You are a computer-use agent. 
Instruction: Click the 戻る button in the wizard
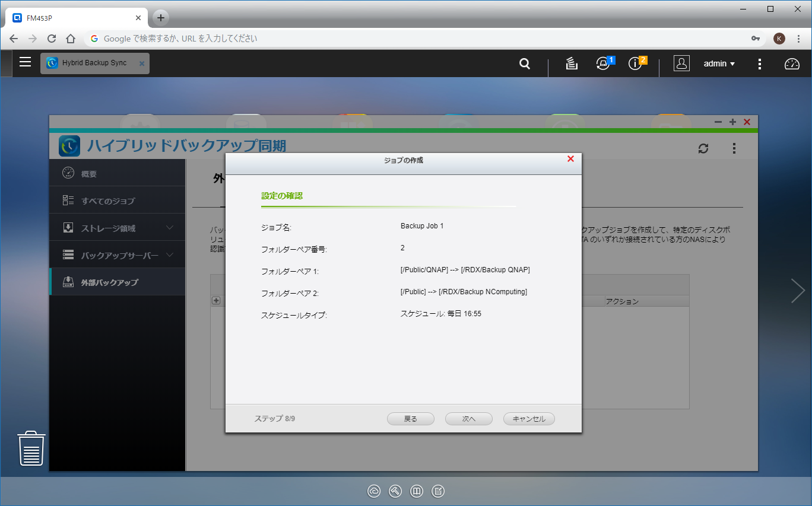point(410,419)
